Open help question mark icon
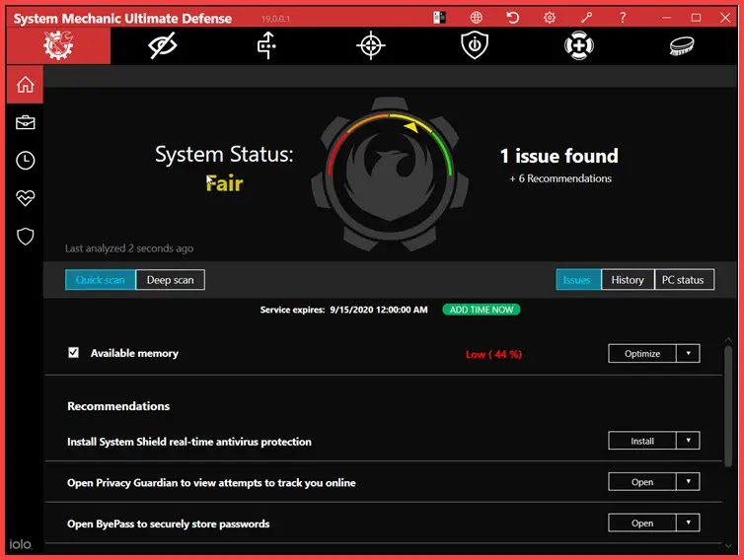 623,18
